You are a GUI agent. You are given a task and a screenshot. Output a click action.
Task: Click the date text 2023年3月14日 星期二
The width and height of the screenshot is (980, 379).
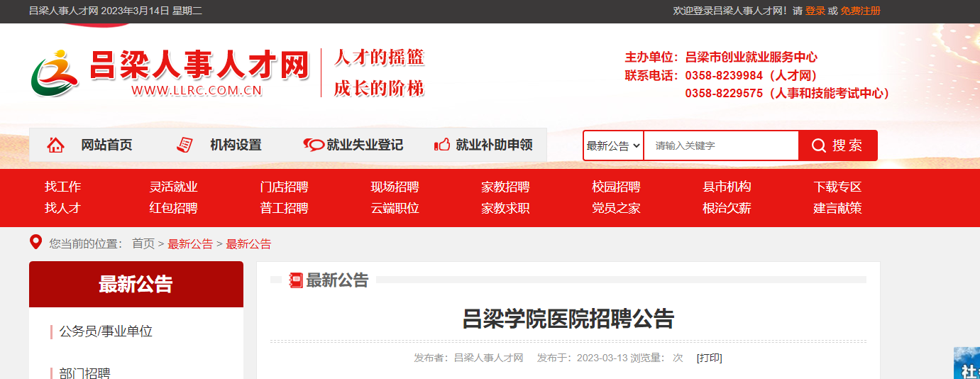pos(152,11)
